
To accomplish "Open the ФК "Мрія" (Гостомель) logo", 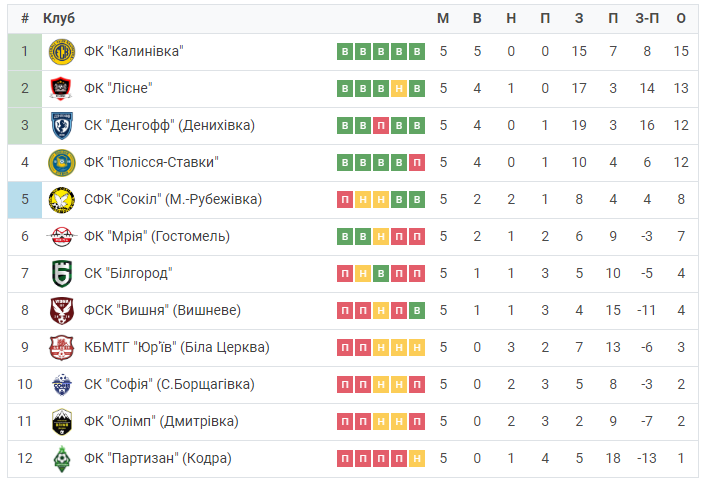I will click(62, 236).
